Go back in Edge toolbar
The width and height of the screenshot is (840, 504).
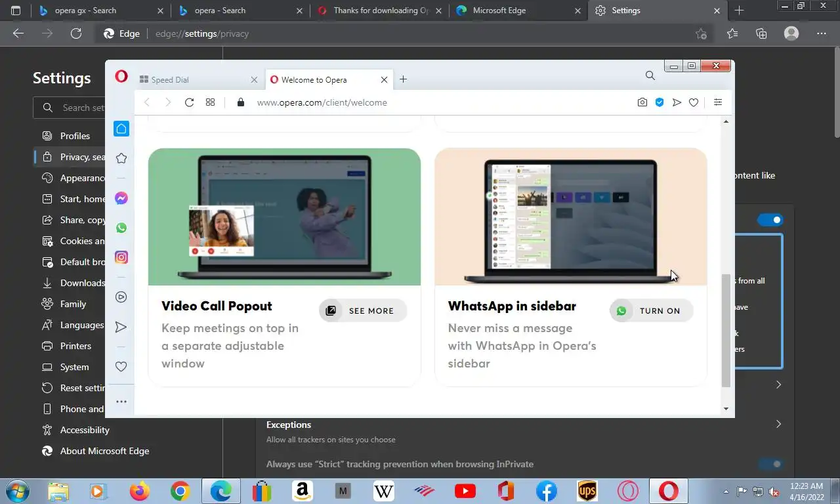18,33
